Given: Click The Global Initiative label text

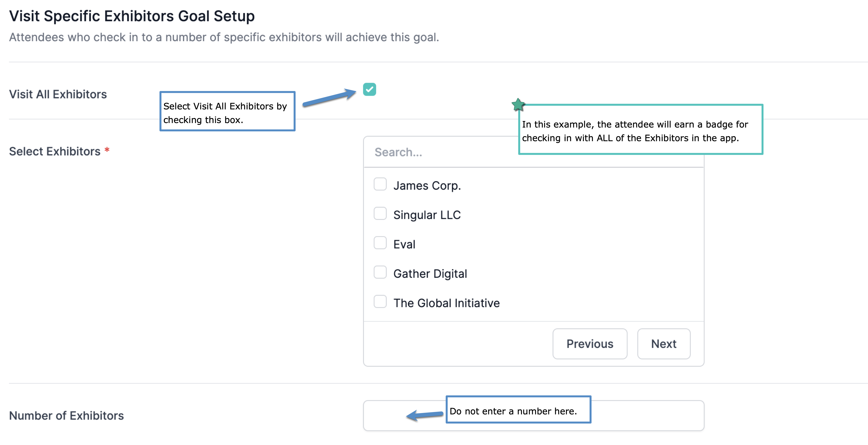Looking at the screenshot, I should click(x=446, y=303).
